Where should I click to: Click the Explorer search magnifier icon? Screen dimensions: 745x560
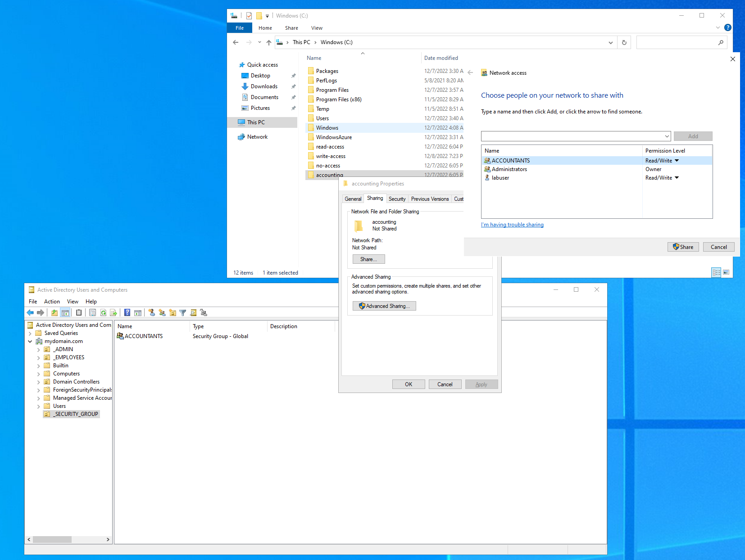pos(721,42)
